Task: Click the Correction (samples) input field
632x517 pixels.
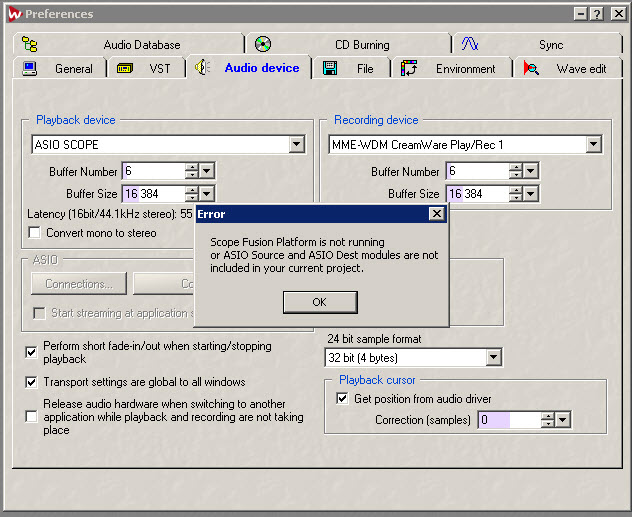Action: click(508, 420)
